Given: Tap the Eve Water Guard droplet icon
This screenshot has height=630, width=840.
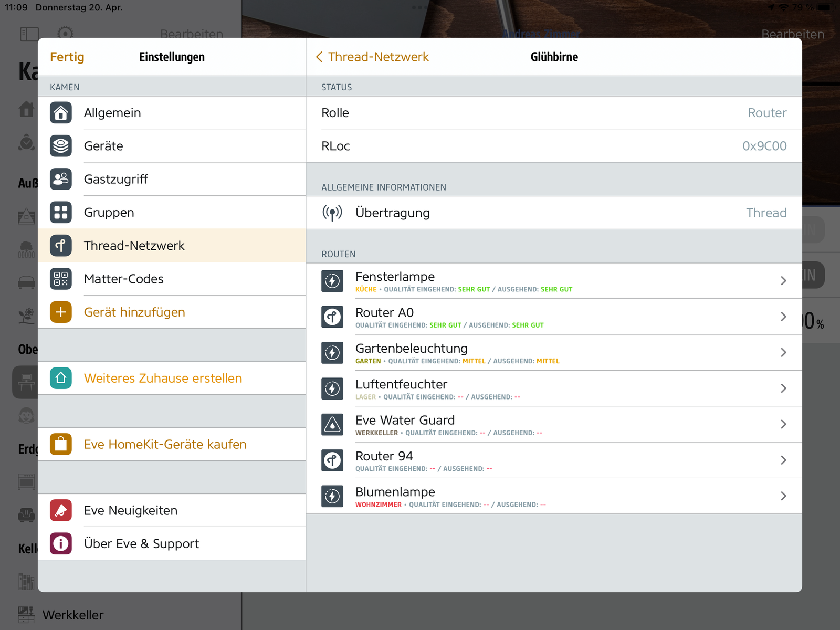Looking at the screenshot, I should pyautogui.click(x=332, y=424).
